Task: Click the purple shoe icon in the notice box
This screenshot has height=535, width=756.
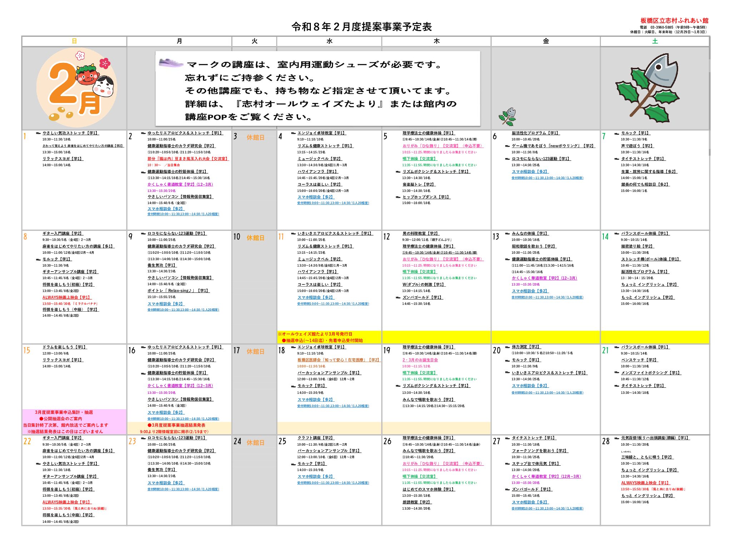Action: 170,63
